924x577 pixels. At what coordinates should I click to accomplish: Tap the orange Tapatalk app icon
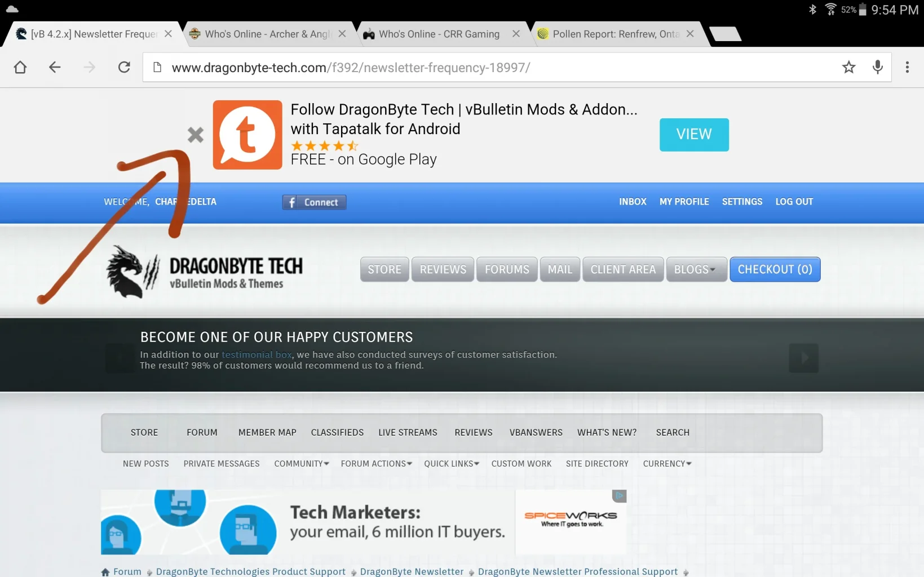pyautogui.click(x=247, y=135)
